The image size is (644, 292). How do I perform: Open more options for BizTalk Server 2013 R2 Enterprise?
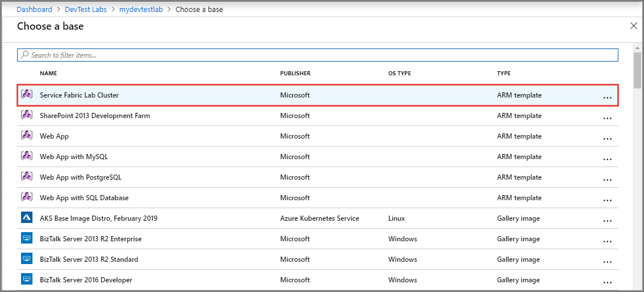coord(607,242)
